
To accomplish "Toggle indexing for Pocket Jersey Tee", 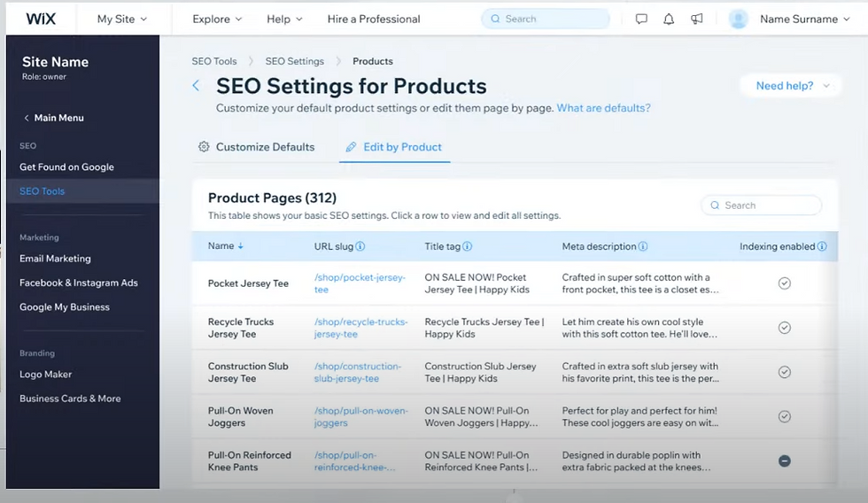I will [785, 283].
